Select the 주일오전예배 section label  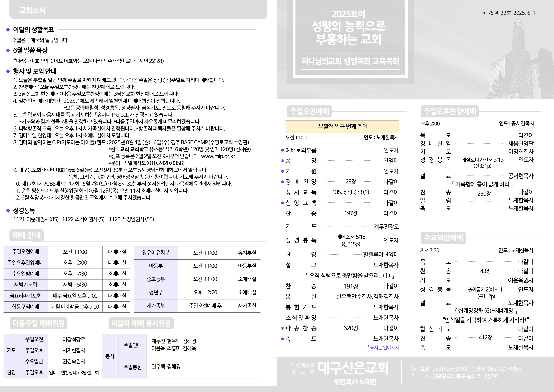309,111
